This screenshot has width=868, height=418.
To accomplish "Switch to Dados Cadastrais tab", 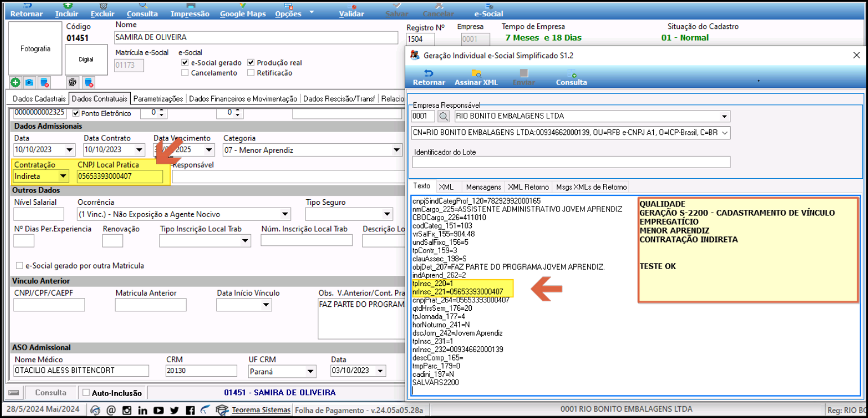I will point(39,99).
